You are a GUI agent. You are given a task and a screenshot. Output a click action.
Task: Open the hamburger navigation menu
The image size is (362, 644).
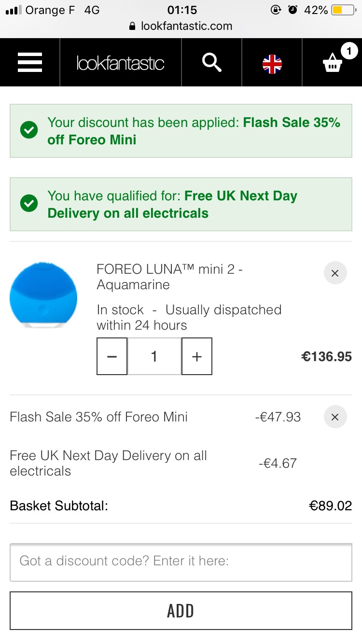(30, 63)
